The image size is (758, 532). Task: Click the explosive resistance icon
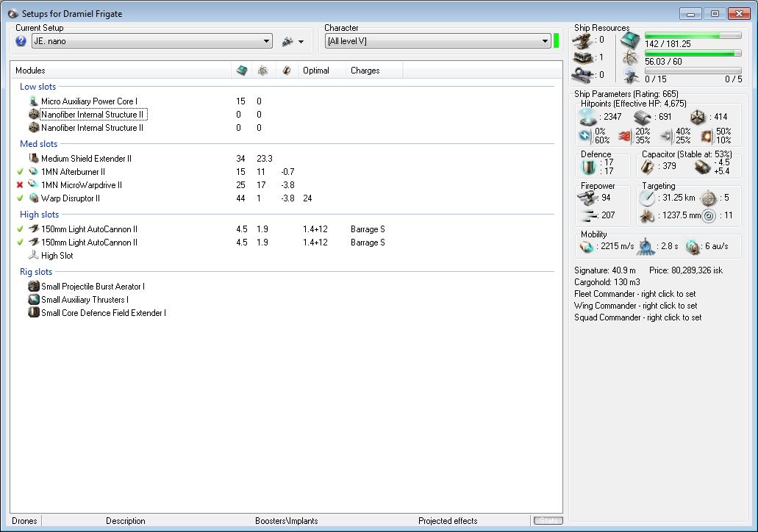[707, 136]
